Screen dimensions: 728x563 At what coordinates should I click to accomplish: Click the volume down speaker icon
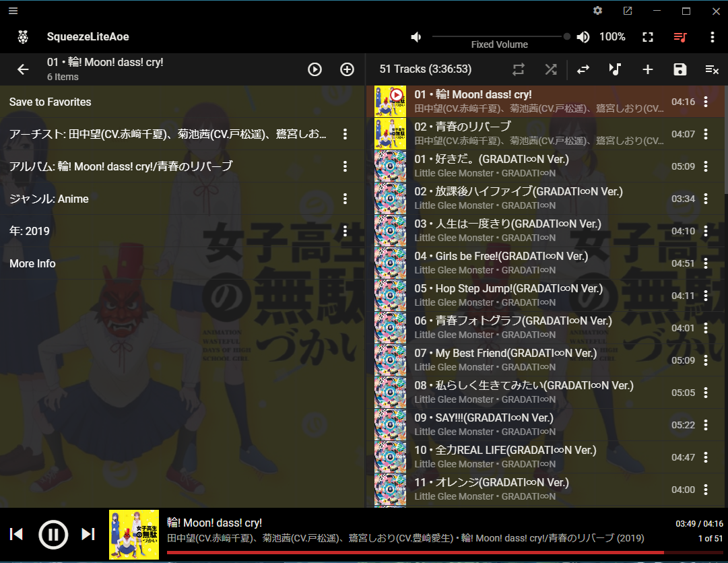[x=416, y=37]
